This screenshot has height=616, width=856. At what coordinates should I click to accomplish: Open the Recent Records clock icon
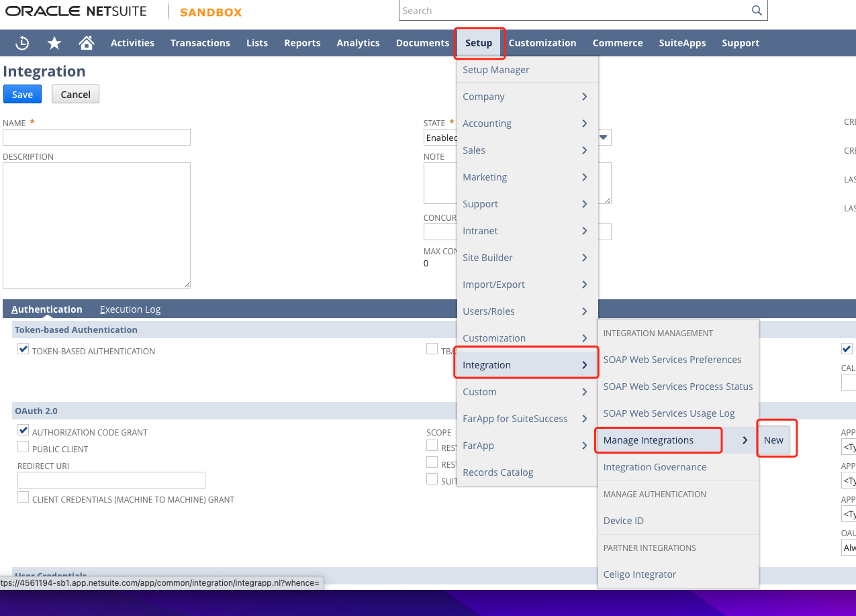22,43
